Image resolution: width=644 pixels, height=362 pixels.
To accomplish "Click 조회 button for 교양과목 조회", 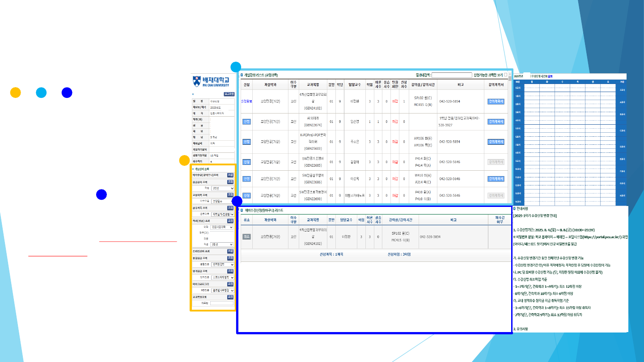I will pos(230,195).
